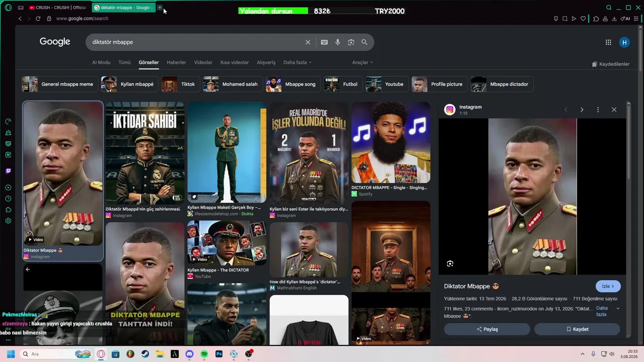Open the Kısa videolar tab
Screen dimensions: 644x362
(234, 62)
